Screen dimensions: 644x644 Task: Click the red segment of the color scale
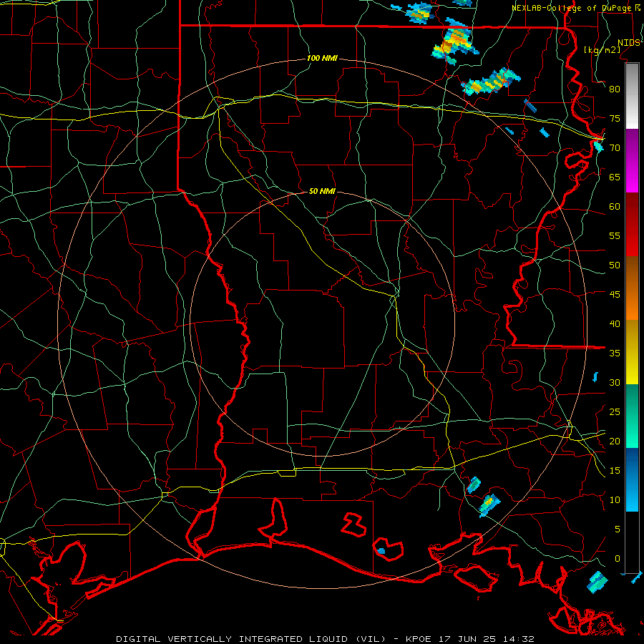(x=632, y=225)
